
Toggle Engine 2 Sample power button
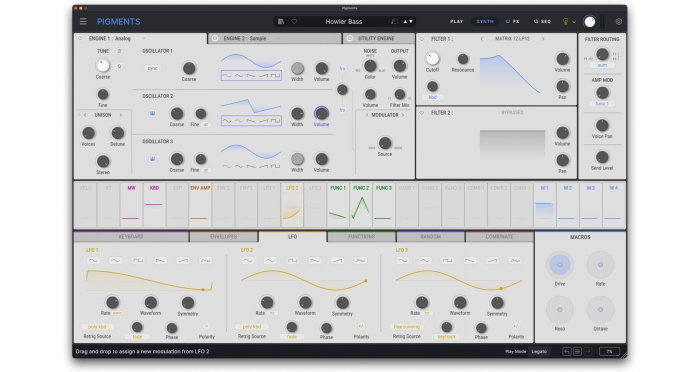click(x=215, y=38)
